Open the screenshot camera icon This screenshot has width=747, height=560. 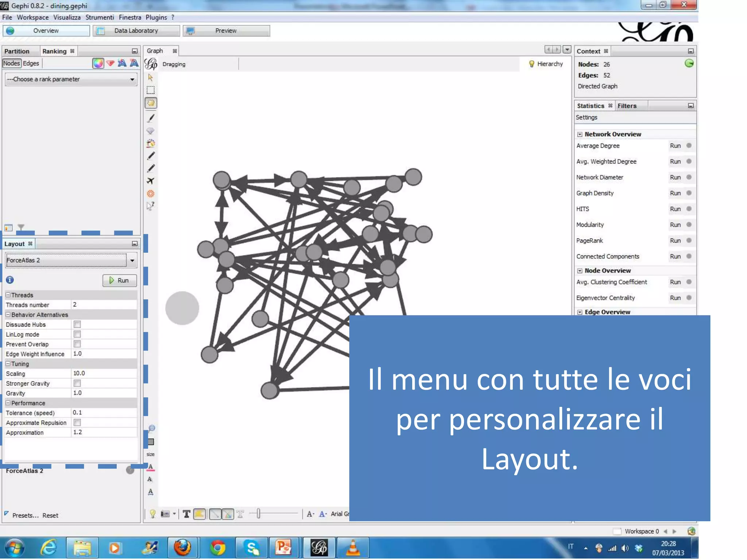165,514
